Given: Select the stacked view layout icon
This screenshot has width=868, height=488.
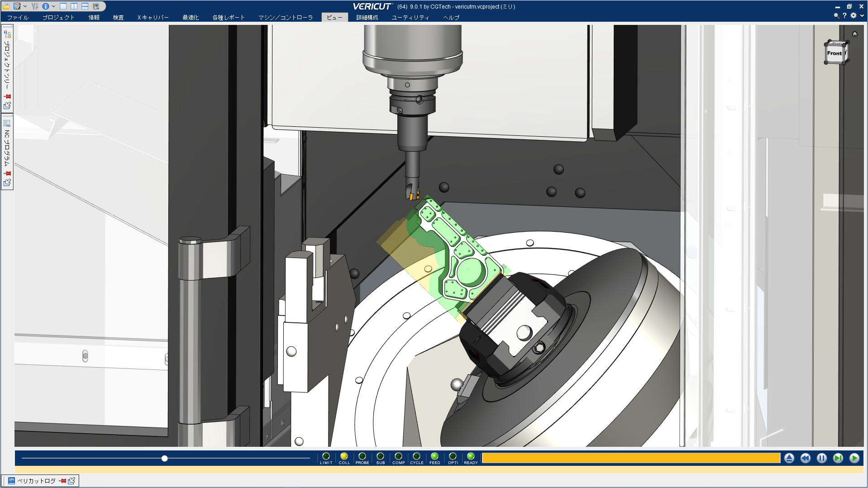Looking at the screenshot, I should click(x=85, y=6).
